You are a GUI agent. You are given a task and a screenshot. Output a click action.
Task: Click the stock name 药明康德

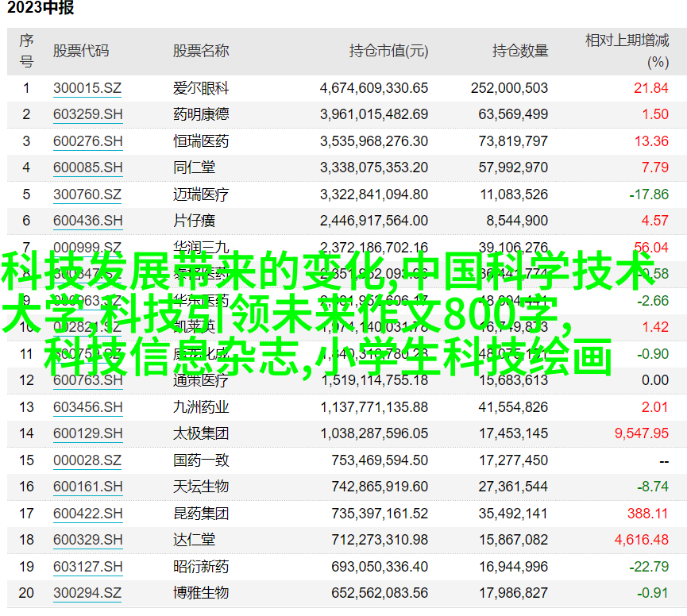tap(201, 115)
